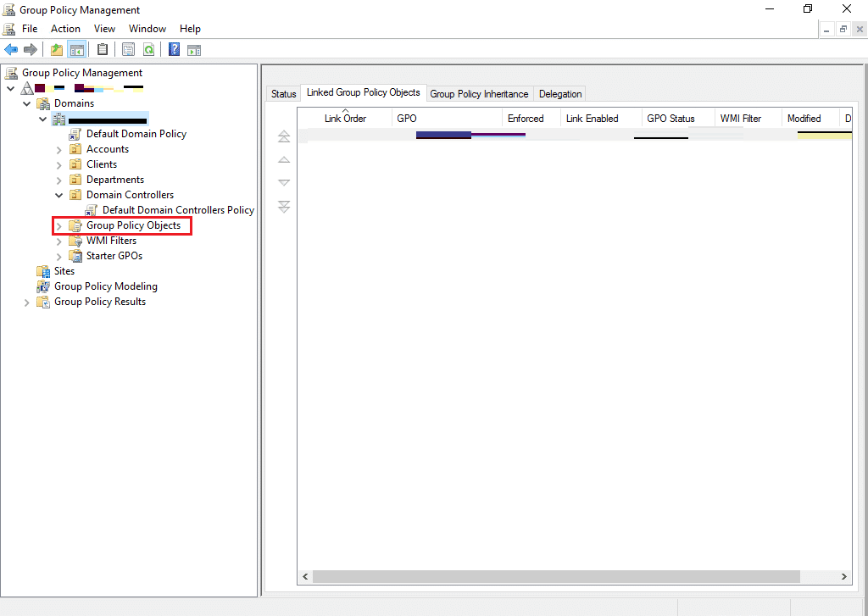Click the Default Domain Controllers Policy icon
This screenshot has height=616, width=868.
92,210
